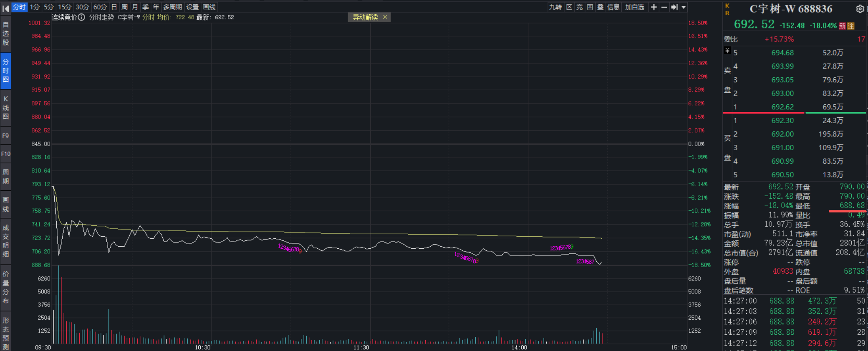Open the settings gear beside the stock name
868x351 pixels.
click(860, 9)
